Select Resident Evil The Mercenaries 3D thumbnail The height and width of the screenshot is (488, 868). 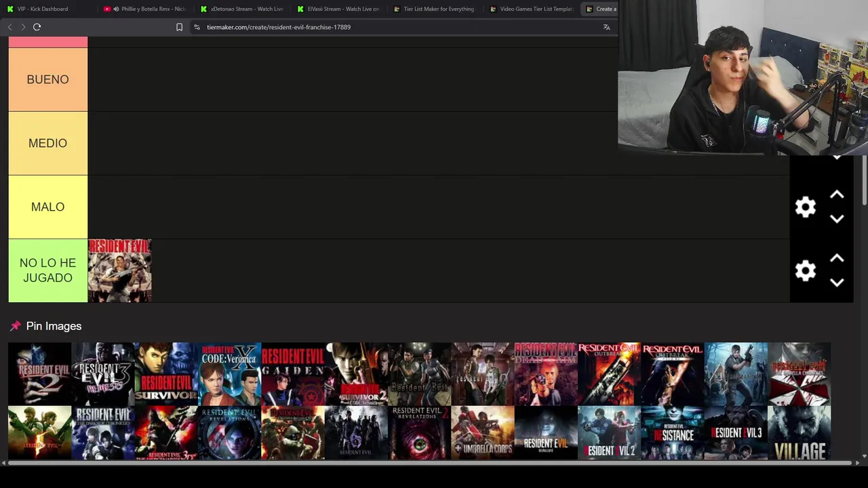(166, 433)
